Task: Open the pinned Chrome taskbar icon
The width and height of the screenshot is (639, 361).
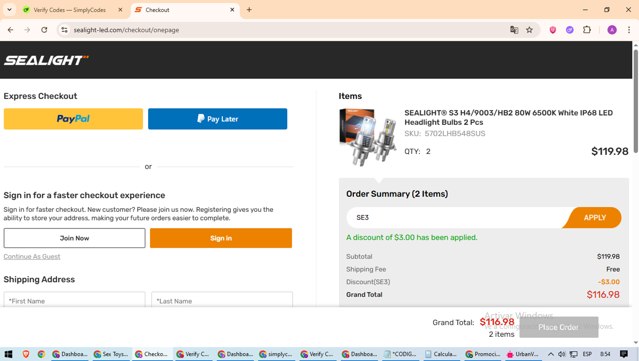Action: pyautogui.click(x=41, y=354)
